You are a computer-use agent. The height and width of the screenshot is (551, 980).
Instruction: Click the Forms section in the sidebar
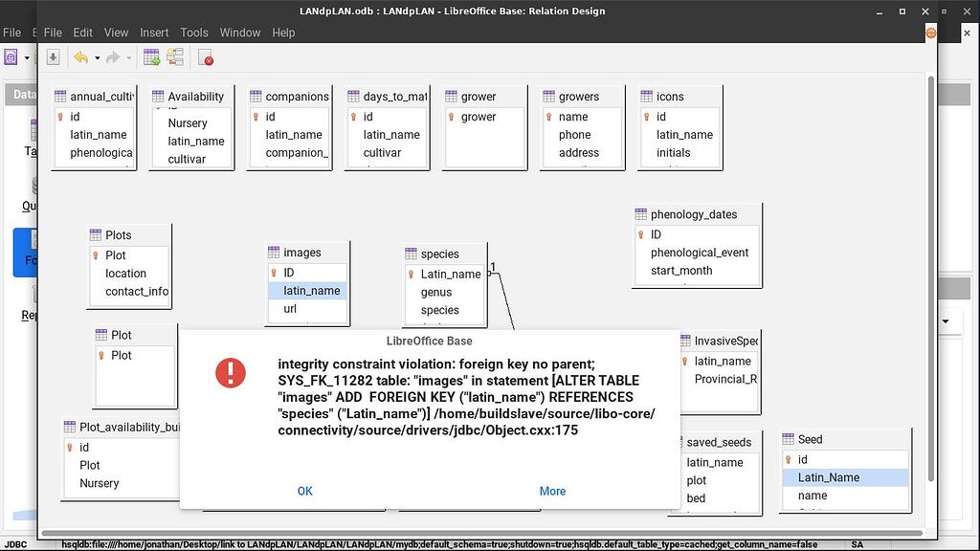click(x=31, y=253)
